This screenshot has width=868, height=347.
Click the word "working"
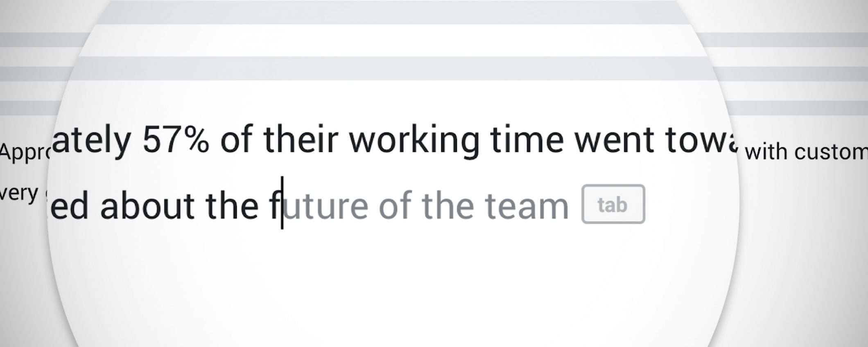pos(414,140)
